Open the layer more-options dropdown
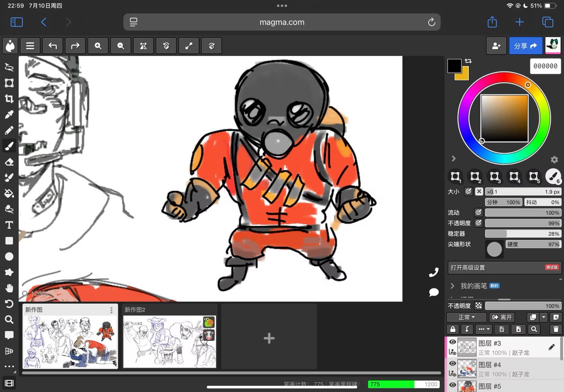This screenshot has width=564, height=392. [x=483, y=329]
